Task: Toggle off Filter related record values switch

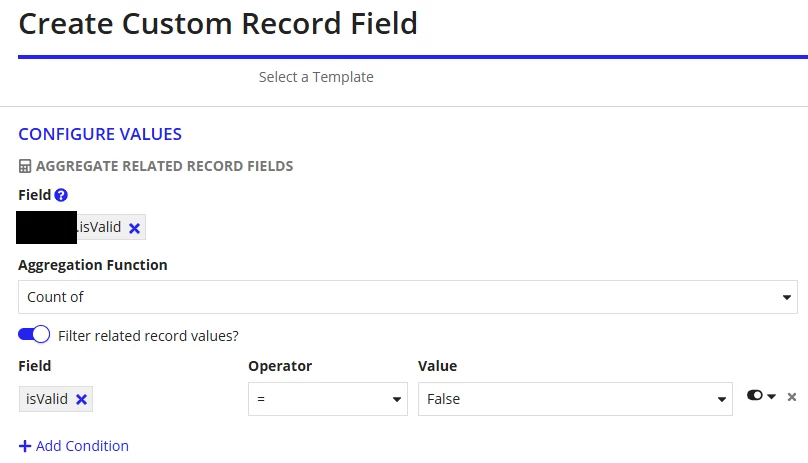Action: [x=34, y=335]
